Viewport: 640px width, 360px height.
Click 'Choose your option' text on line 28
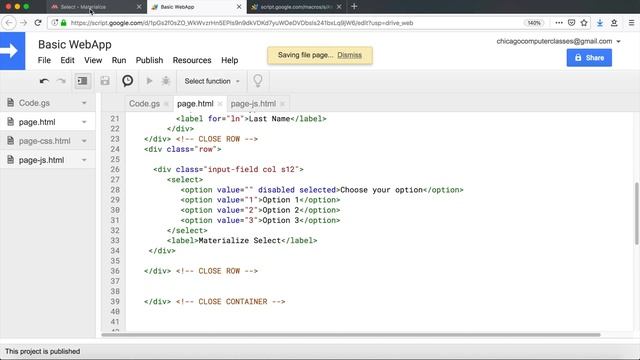tap(381, 190)
